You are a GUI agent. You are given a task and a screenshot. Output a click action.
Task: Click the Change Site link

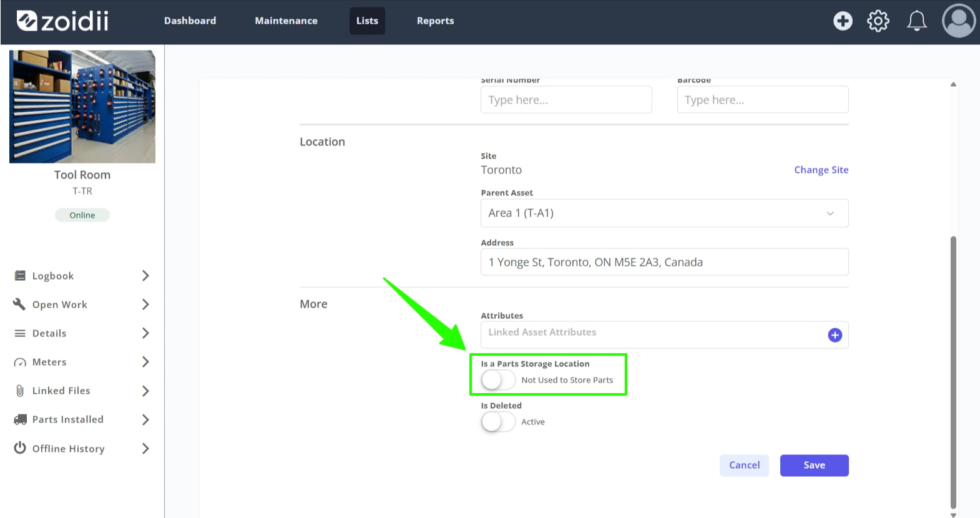point(821,170)
